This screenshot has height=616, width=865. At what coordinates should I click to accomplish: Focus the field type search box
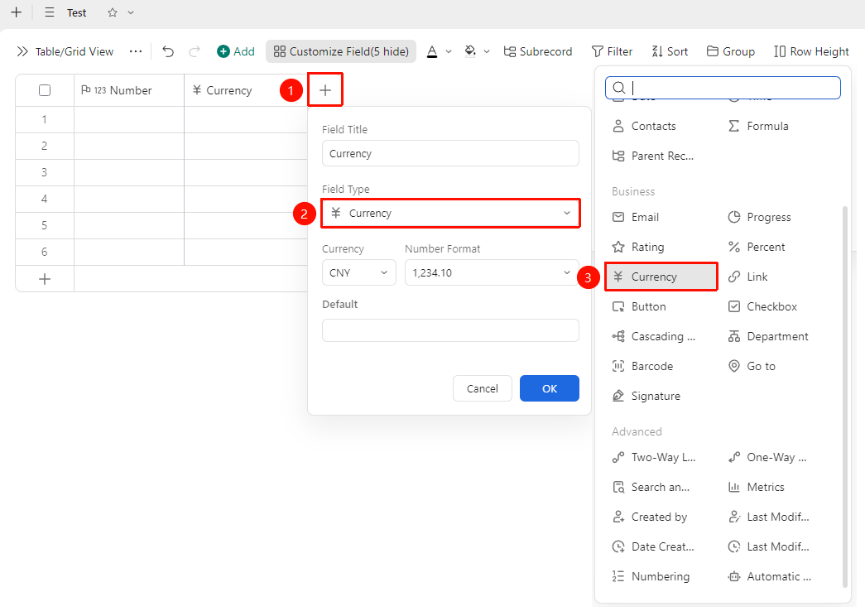pos(723,88)
